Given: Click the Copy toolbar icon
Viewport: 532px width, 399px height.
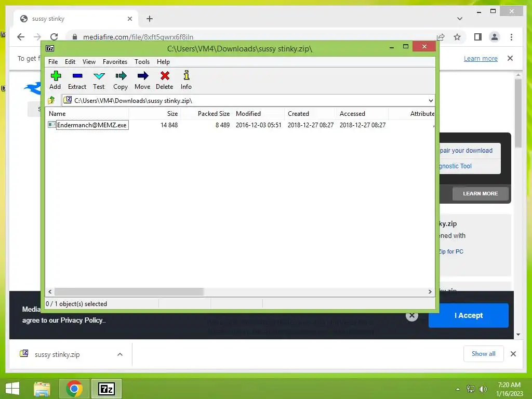Looking at the screenshot, I should click(x=121, y=80).
